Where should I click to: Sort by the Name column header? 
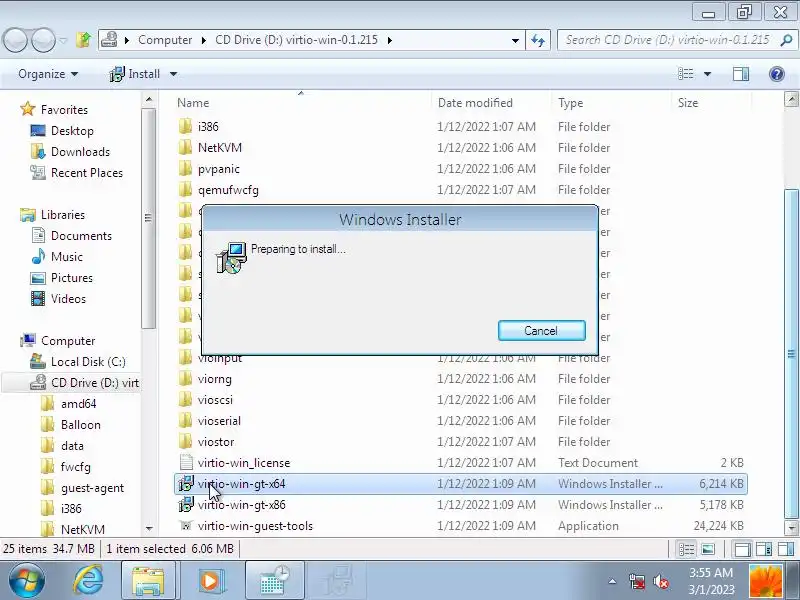click(x=193, y=103)
